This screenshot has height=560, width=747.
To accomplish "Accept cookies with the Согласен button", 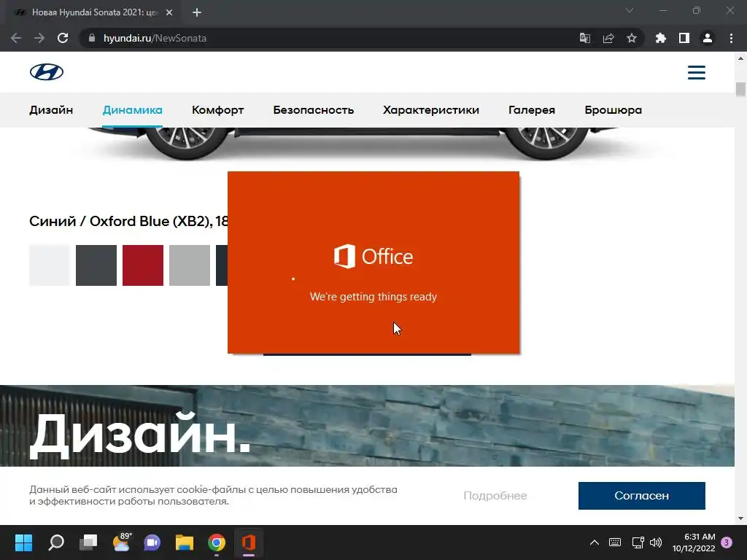I will (x=642, y=496).
